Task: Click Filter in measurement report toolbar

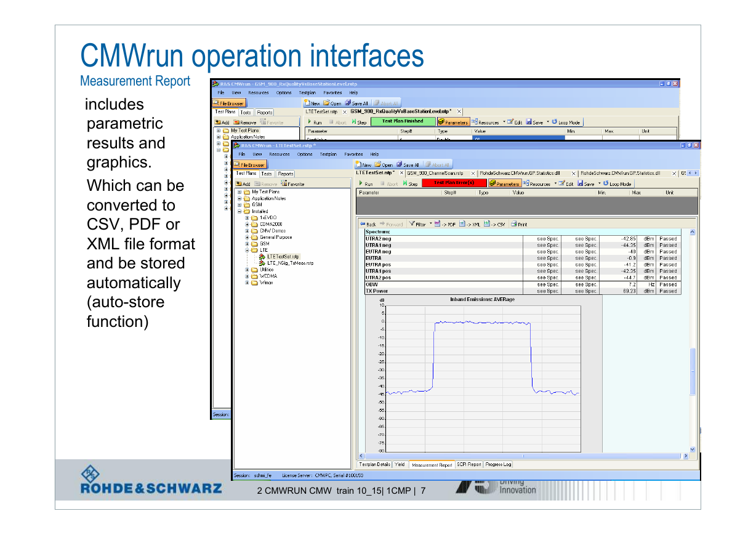Action: 417,224
